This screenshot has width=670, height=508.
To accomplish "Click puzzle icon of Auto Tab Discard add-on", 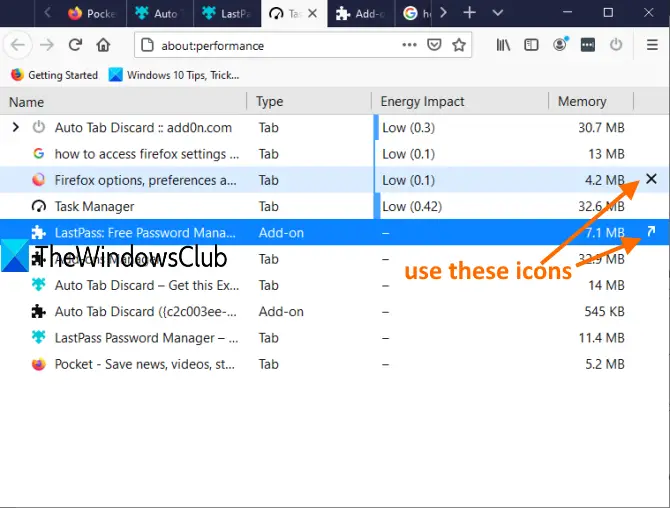I will 38,311.
